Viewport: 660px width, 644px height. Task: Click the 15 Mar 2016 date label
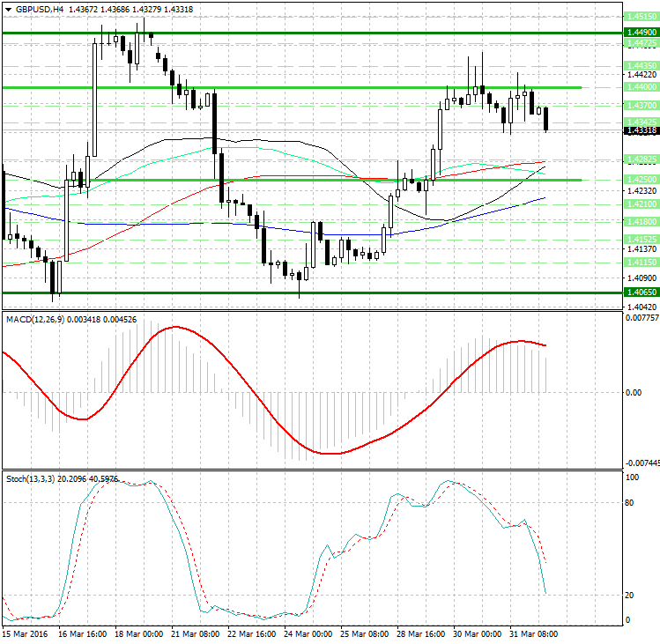click(x=24, y=634)
